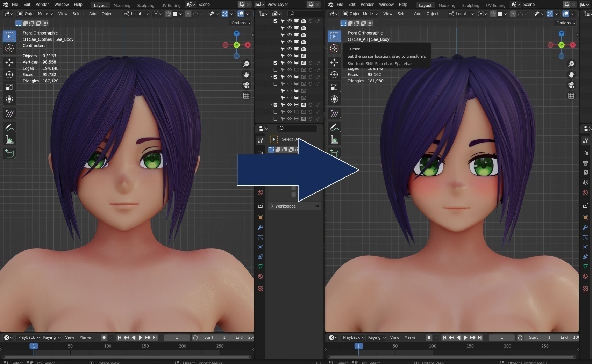
Task: Open Modifier Properties with the wrench icon
Action: pos(260,227)
